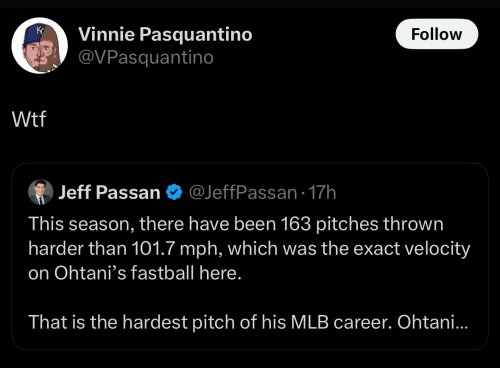Click Jeff Passan's blue verified badge
500x368 pixels.
174,193
